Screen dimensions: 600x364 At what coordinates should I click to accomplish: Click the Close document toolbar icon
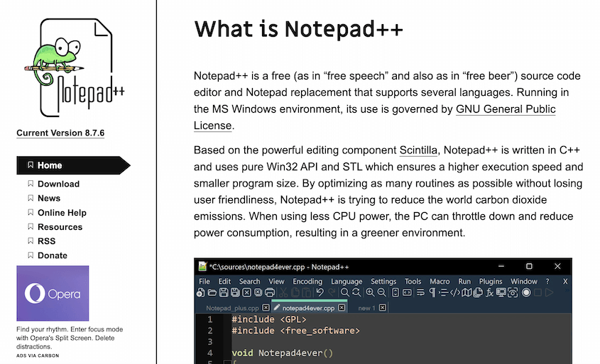click(247, 293)
